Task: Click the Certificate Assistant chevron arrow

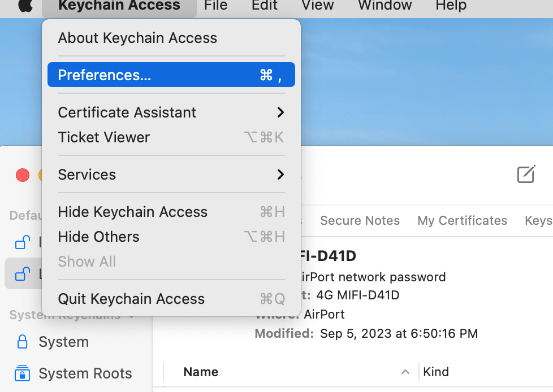Action: pos(280,112)
